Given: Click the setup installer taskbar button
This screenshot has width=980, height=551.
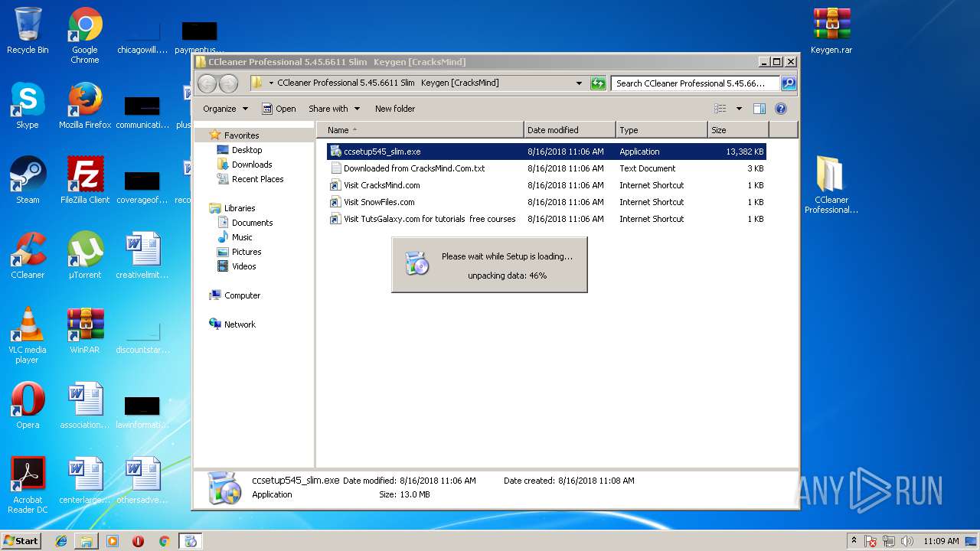Looking at the screenshot, I should (190, 541).
